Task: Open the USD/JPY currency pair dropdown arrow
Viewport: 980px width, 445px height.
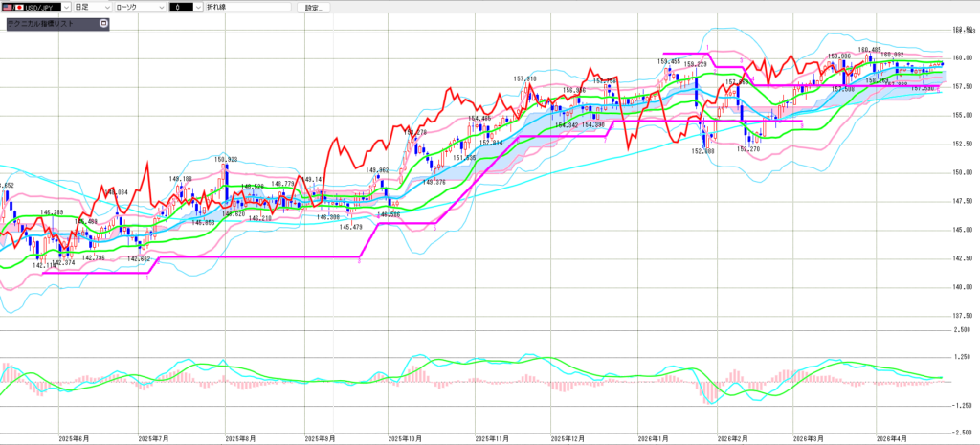Action: coord(65,7)
